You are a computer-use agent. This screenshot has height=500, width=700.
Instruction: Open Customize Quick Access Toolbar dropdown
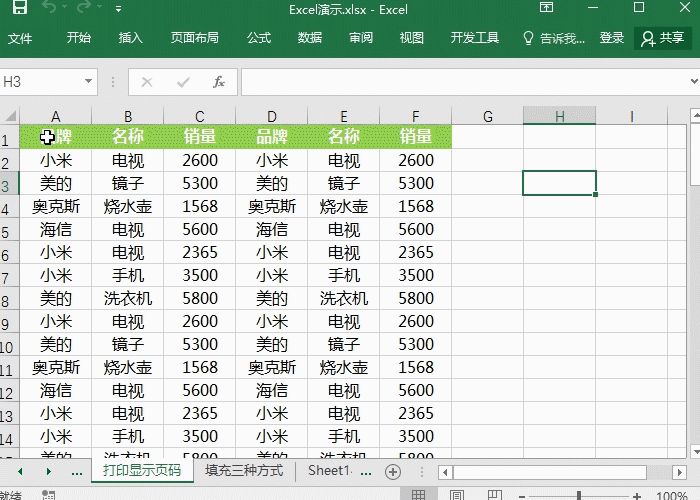tap(118, 8)
